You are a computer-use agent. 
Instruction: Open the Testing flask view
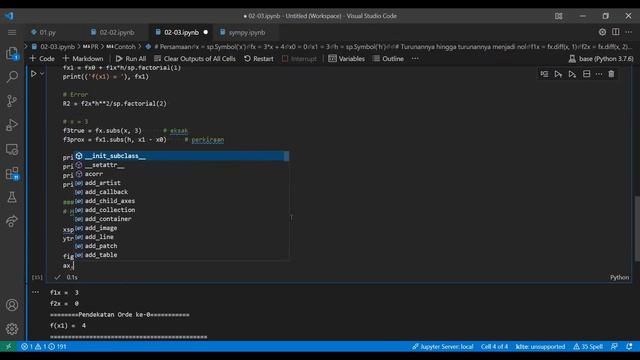(12, 198)
